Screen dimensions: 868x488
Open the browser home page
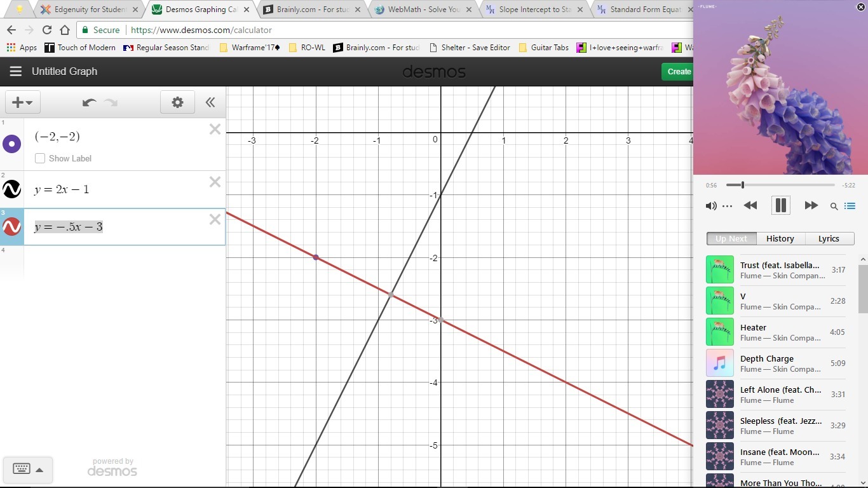pyautogui.click(x=65, y=30)
